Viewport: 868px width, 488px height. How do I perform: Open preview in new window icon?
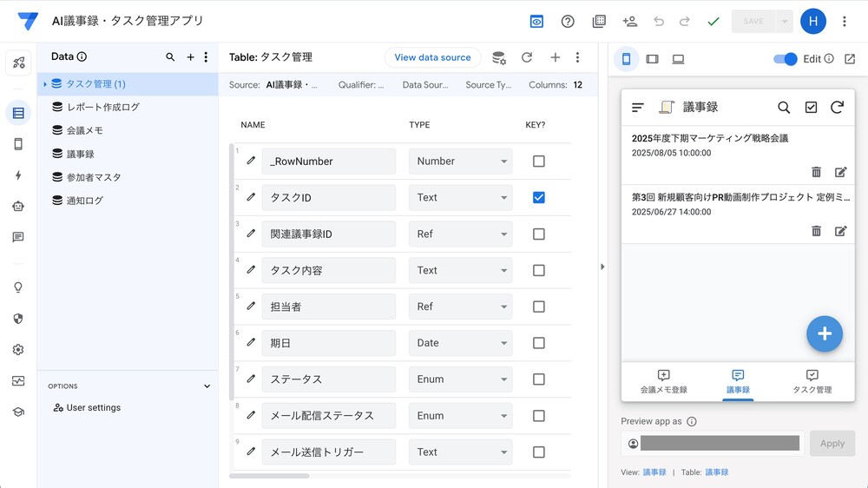(850, 59)
